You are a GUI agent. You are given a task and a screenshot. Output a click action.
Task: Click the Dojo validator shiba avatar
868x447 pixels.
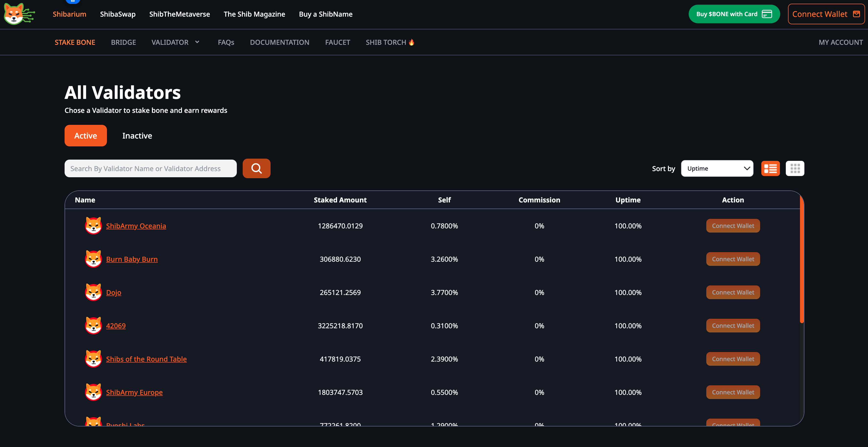point(93,292)
